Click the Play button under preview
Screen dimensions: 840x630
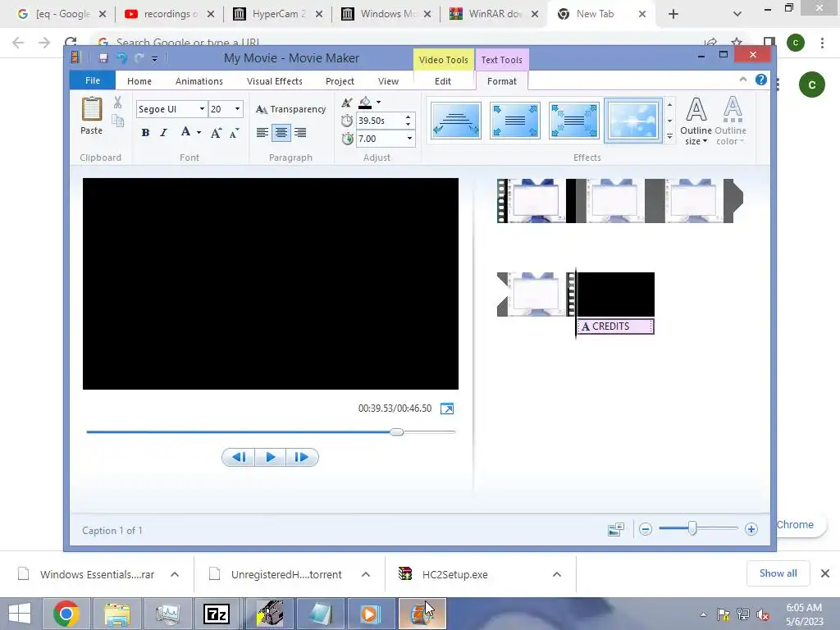tap(270, 457)
